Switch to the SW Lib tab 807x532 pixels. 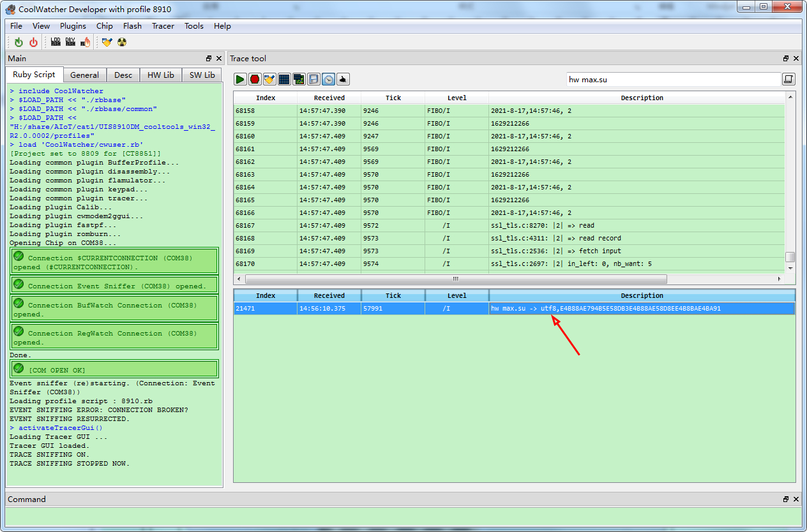point(202,75)
